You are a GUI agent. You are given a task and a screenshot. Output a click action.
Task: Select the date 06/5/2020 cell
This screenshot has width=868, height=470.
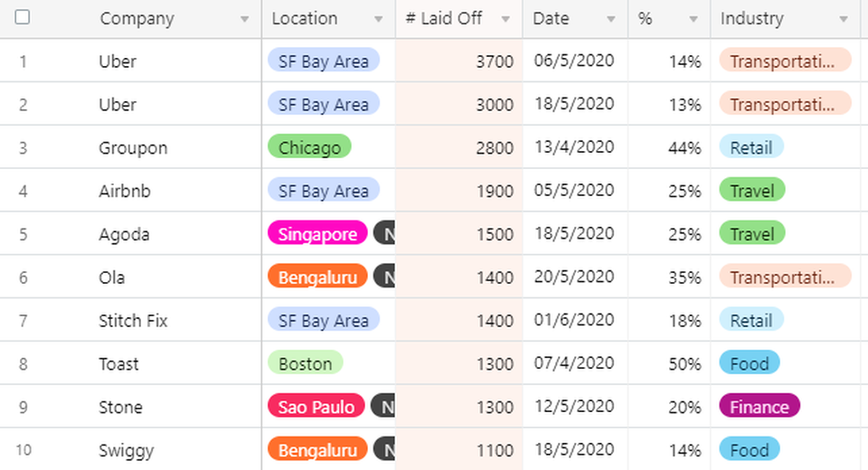click(575, 61)
